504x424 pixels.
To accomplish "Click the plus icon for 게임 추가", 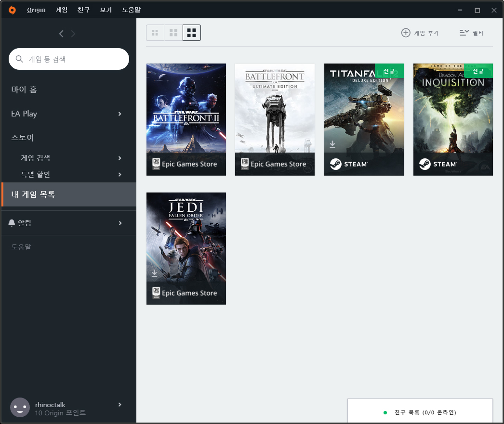I will pyautogui.click(x=406, y=33).
